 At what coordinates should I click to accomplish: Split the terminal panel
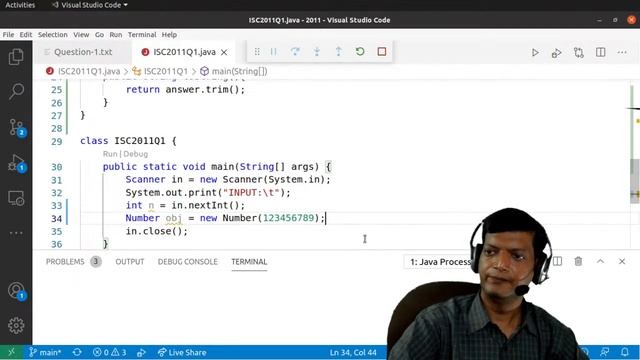pos(557,261)
